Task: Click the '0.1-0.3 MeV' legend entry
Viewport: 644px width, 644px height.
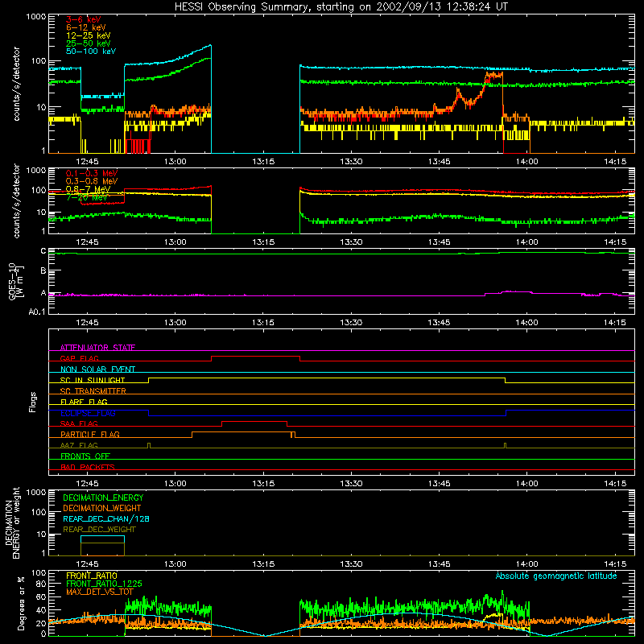Action: click(92, 173)
